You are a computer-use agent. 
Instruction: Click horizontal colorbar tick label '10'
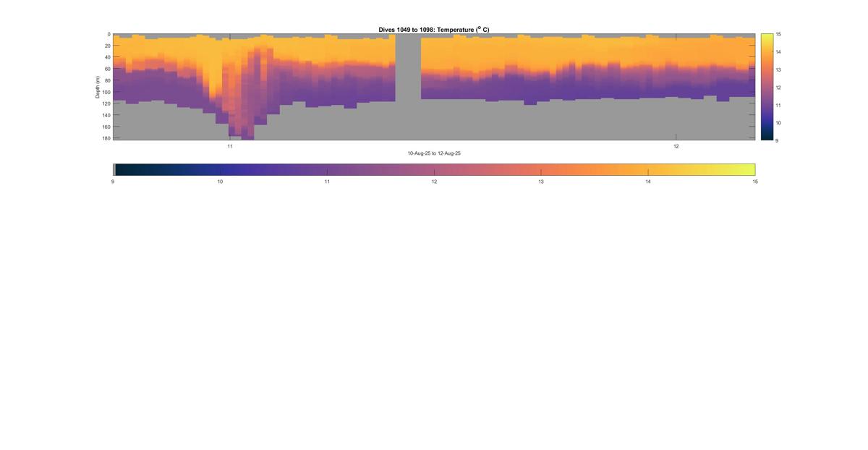click(x=220, y=182)
